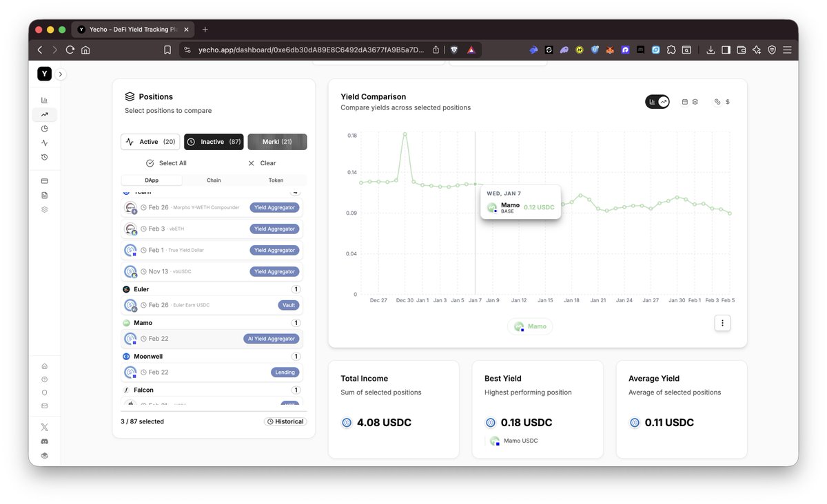Select the Moonwell Lending position
This screenshot has height=504, width=827.
(x=212, y=372)
